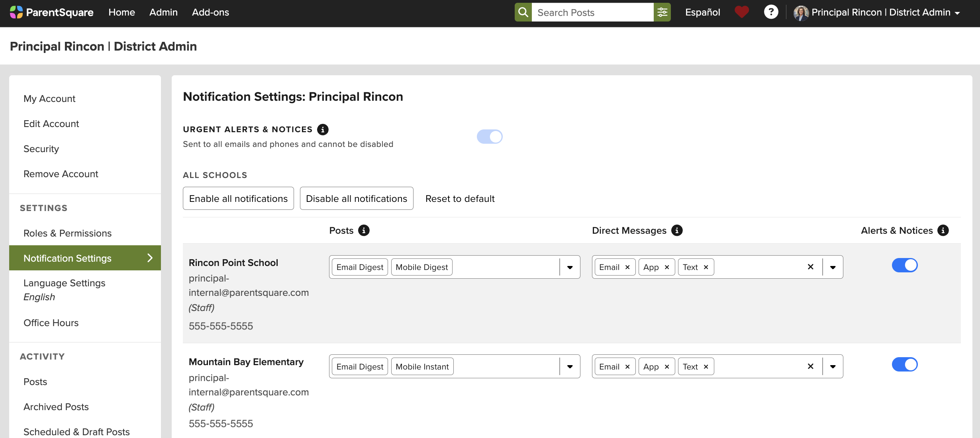980x438 pixels.
Task: Remove Text tag for Mountain Bay Elementary
Action: [x=706, y=367]
